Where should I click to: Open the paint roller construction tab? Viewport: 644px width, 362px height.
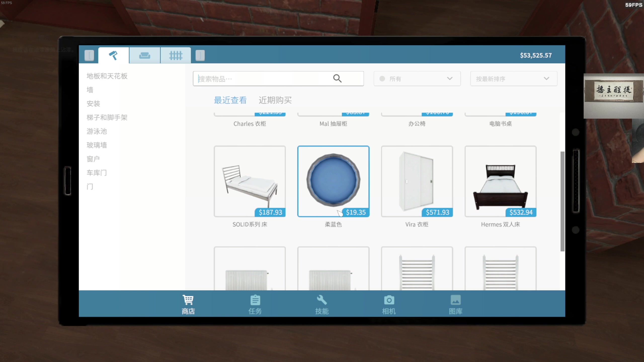(x=113, y=55)
